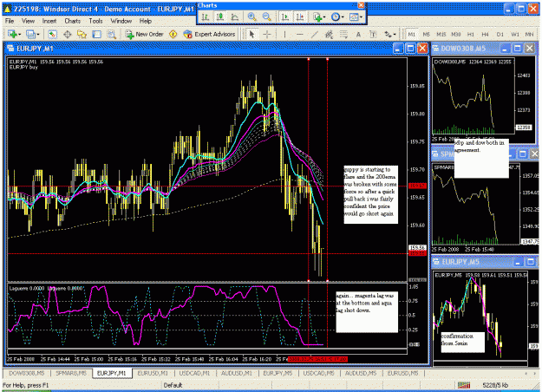The width and height of the screenshot is (542, 392).
Task: Switch to Line Chart icon
Action: [x=235, y=16]
